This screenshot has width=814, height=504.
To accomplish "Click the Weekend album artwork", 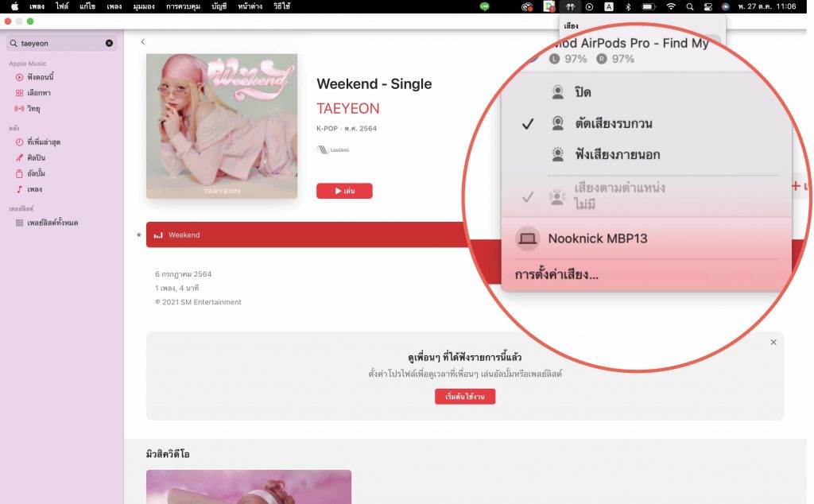I will [221, 127].
